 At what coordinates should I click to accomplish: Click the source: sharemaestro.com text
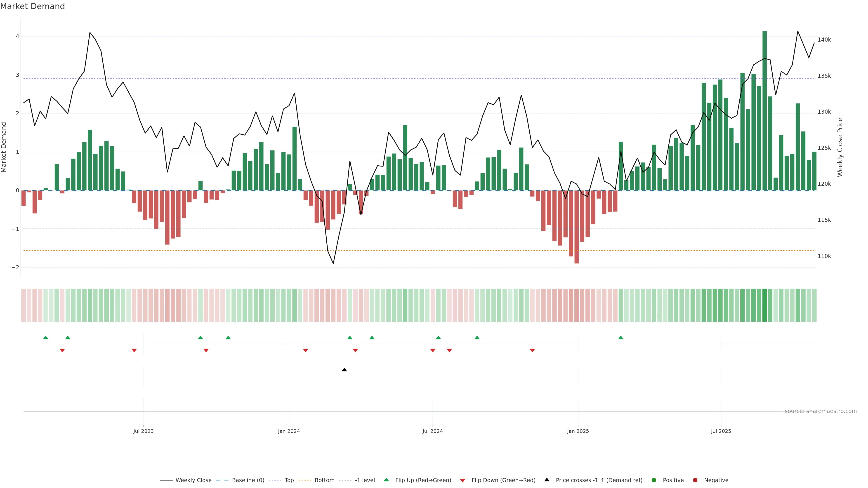[821, 411]
